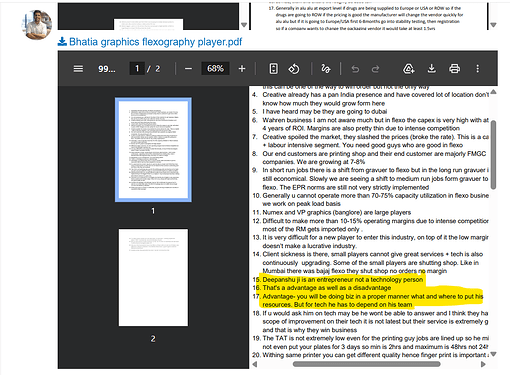Rotate the document counterclockwise

tap(294, 69)
